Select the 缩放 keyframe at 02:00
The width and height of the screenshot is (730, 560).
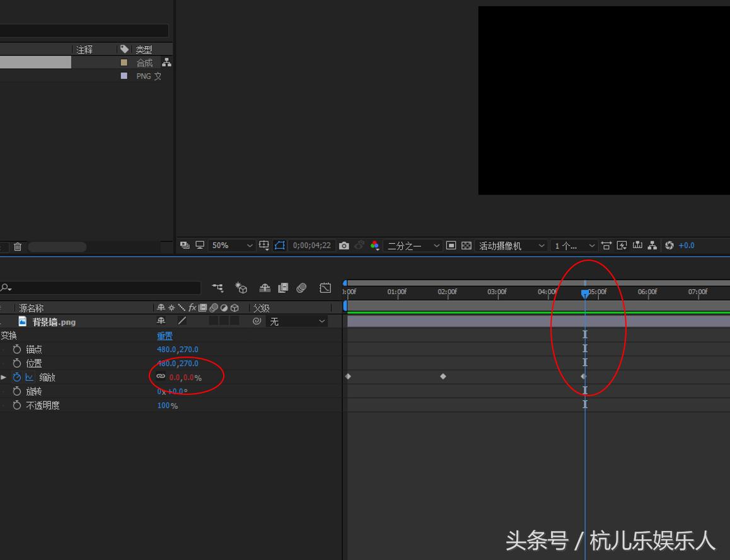pos(443,376)
